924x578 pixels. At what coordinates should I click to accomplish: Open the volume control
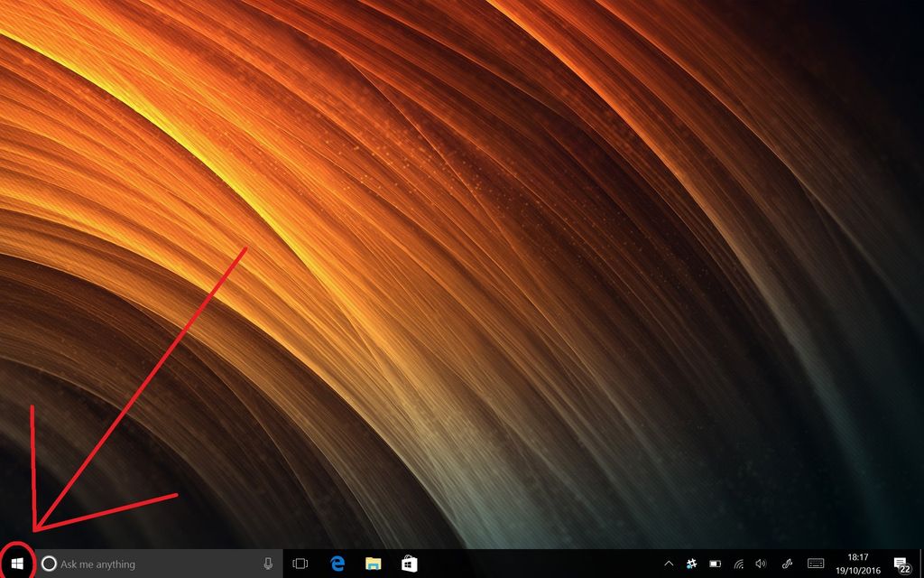(x=761, y=564)
